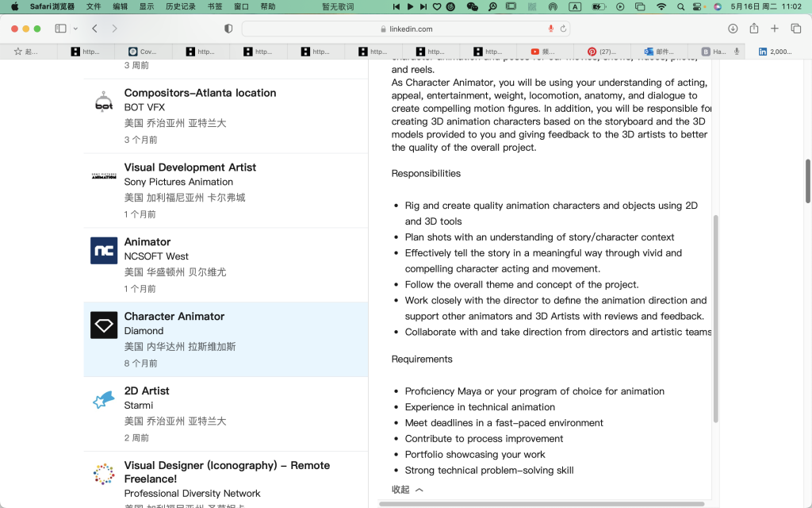Open the privacy report shield icon
The height and width of the screenshot is (508, 812).
[228, 29]
